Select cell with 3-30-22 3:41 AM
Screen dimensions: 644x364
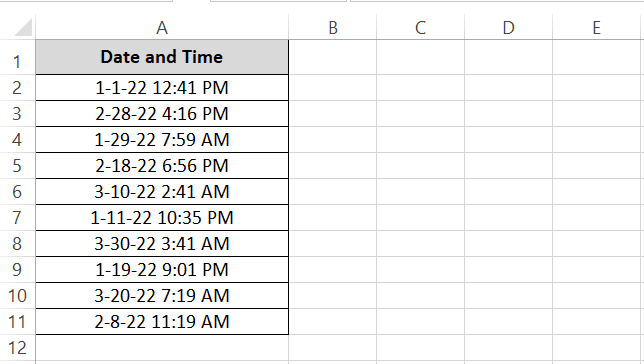(162, 244)
